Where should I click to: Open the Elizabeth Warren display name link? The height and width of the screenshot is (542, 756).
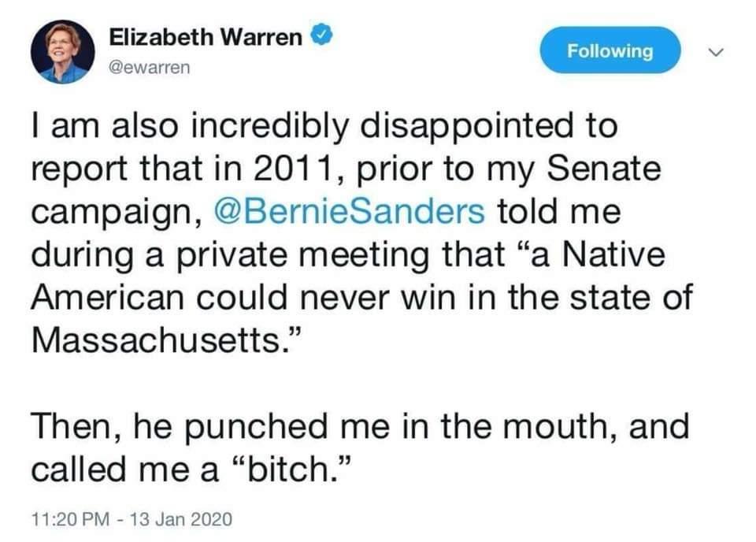coord(206,37)
